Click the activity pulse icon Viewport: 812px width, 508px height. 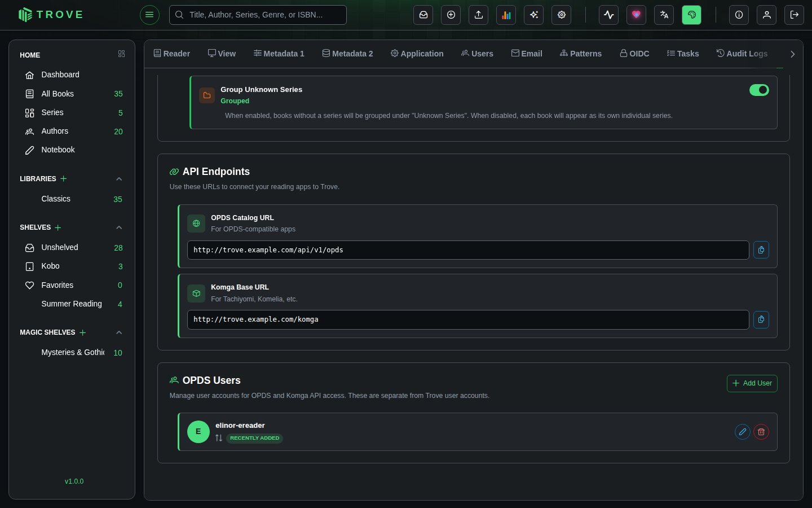click(609, 15)
